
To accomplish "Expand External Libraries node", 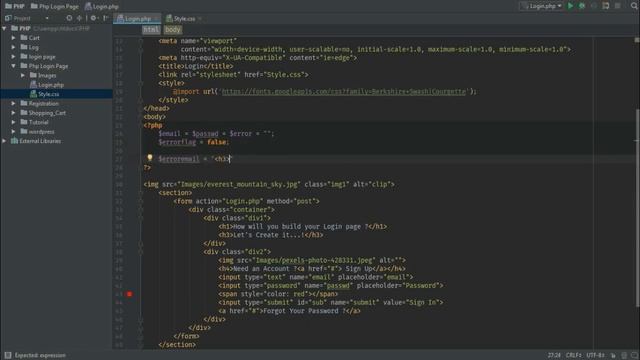I will 4,141.
